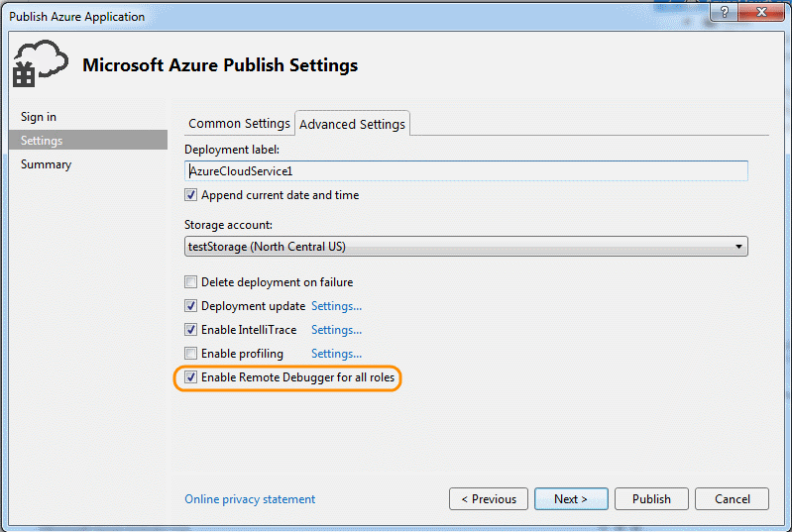Close the Publish Azure Application dialog
Viewport: 792px width, 532px height.
(761, 12)
